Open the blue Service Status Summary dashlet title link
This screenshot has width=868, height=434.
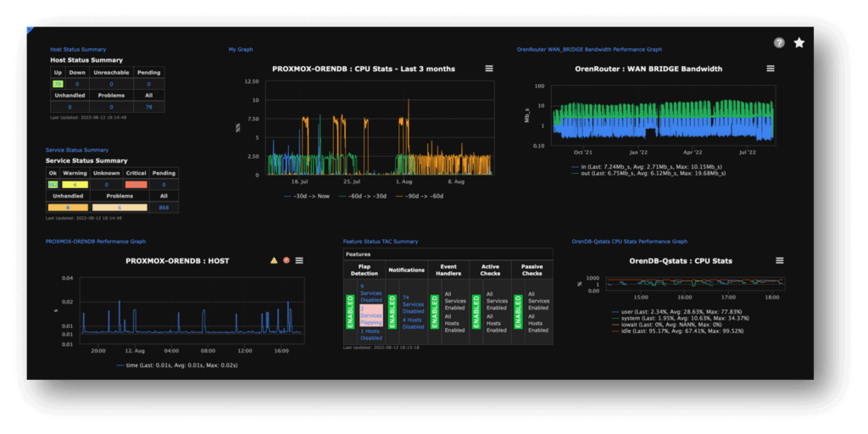[77, 150]
